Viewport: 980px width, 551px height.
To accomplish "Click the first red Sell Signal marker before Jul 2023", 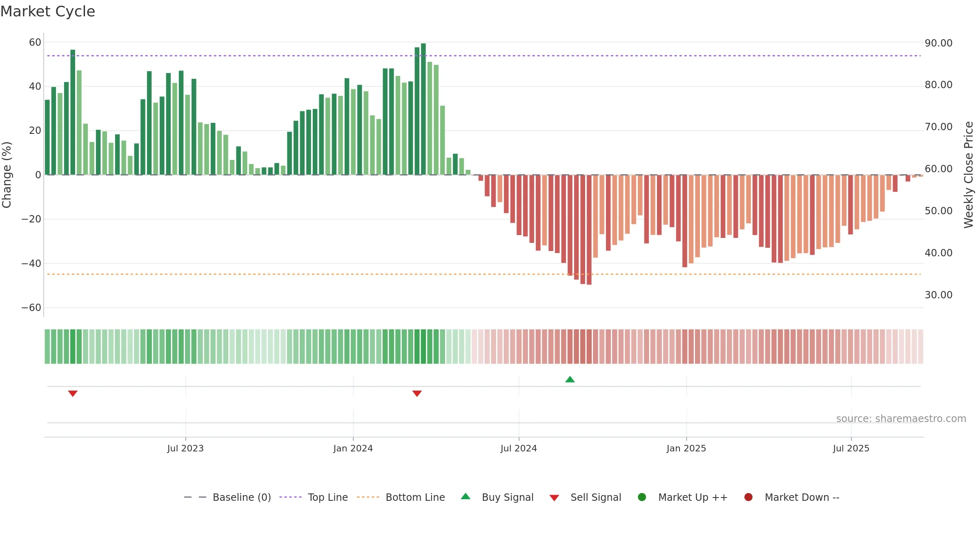I will pos(73,393).
